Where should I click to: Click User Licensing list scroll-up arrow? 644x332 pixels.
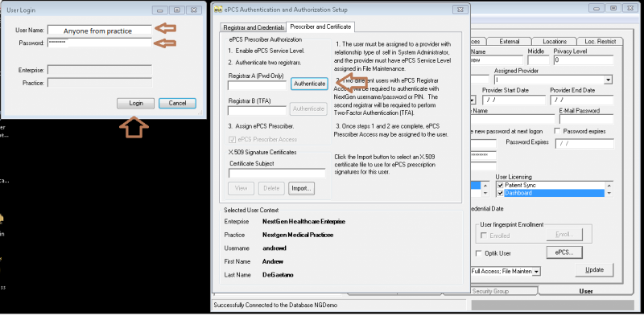(609, 186)
